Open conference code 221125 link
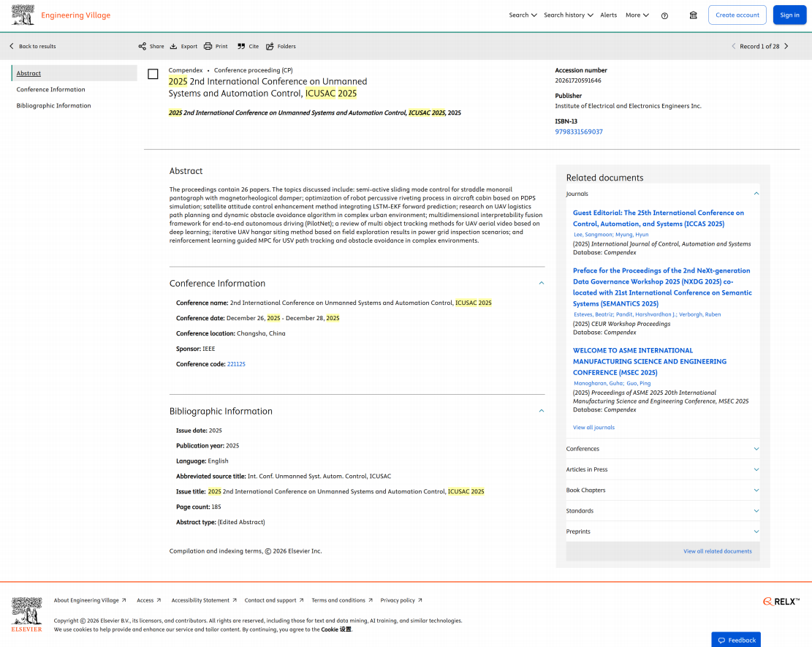This screenshot has width=812, height=647. [236, 364]
